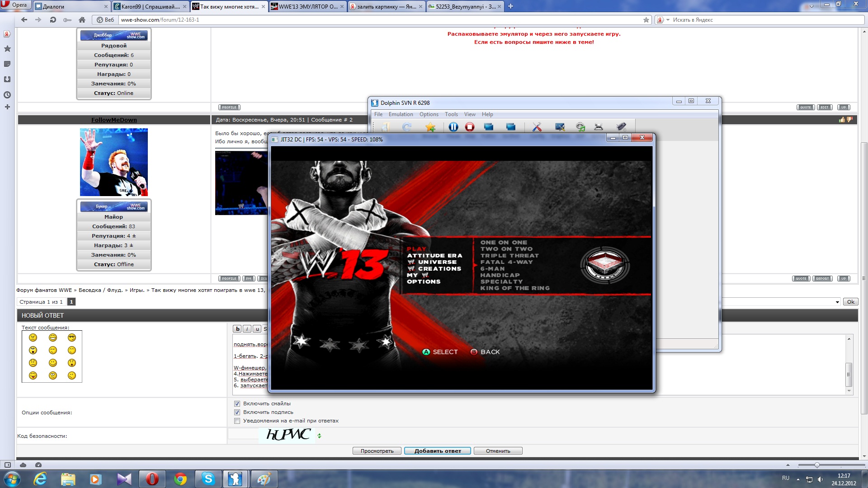Viewport: 868px width, 488px height.
Task: Open the Dolphin Config tools icon
Action: tap(537, 127)
